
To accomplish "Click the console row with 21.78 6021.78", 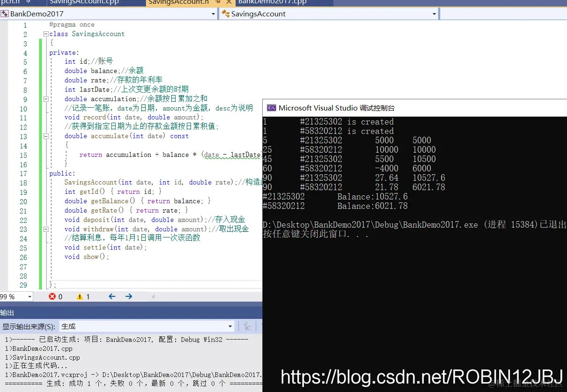I will tap(354, 187).
